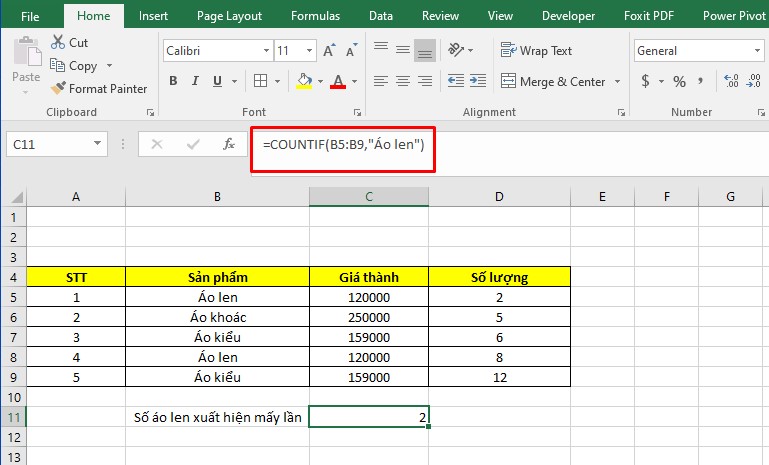Toggle Wrap Text
Viewport: 769px width, 465px height.
(x=536, y=51)
